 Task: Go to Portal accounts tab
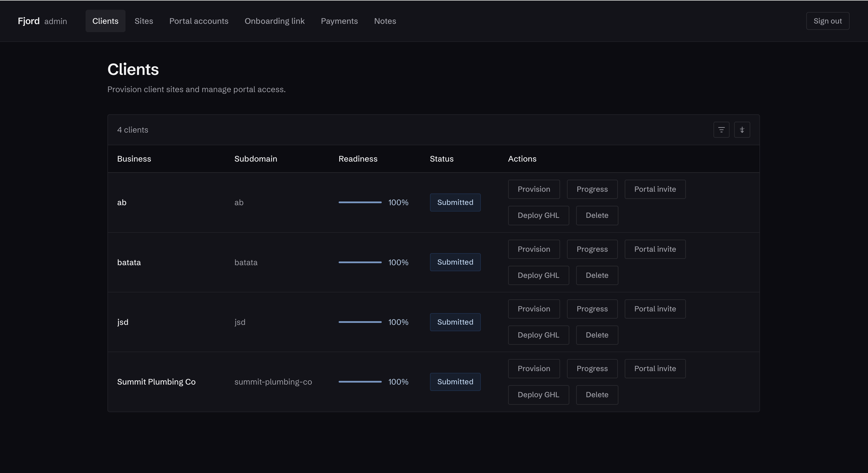[199, 21]
